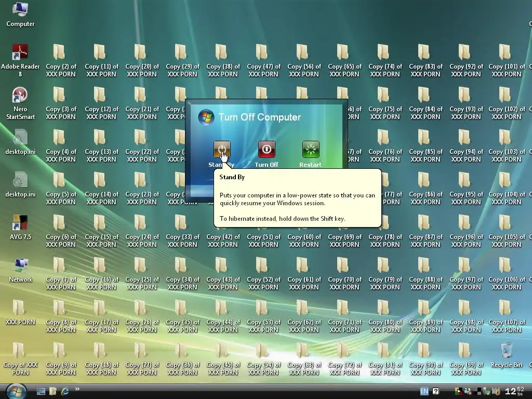Image resolution: width=532 pixels, height=399 pixels.
Task: Click the Show Desktop quick launch icon
Action: 41,391
